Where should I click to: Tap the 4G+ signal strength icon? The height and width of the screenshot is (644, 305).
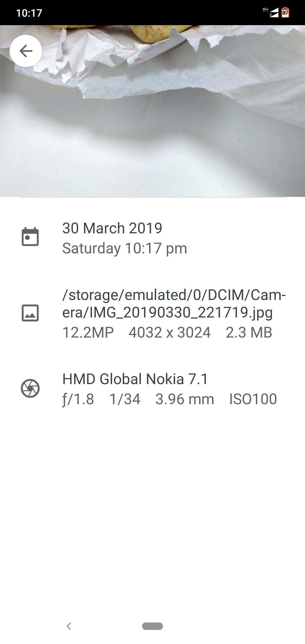pos(271,12)
